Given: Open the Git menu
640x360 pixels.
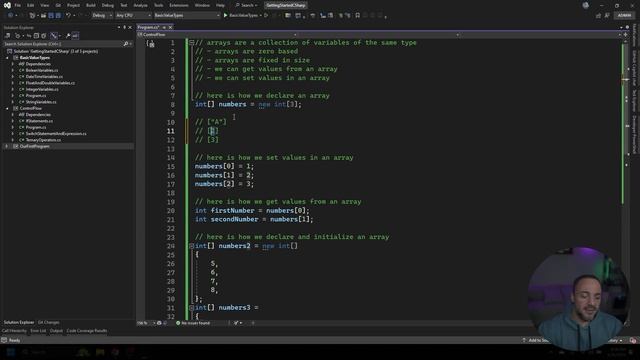Looking at the screenshot, I should 58,5.
